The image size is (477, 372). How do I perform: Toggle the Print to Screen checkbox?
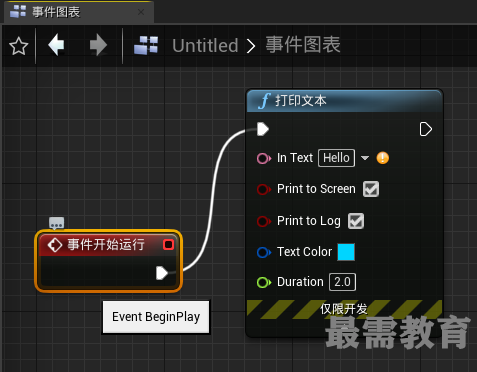point(371,189)
